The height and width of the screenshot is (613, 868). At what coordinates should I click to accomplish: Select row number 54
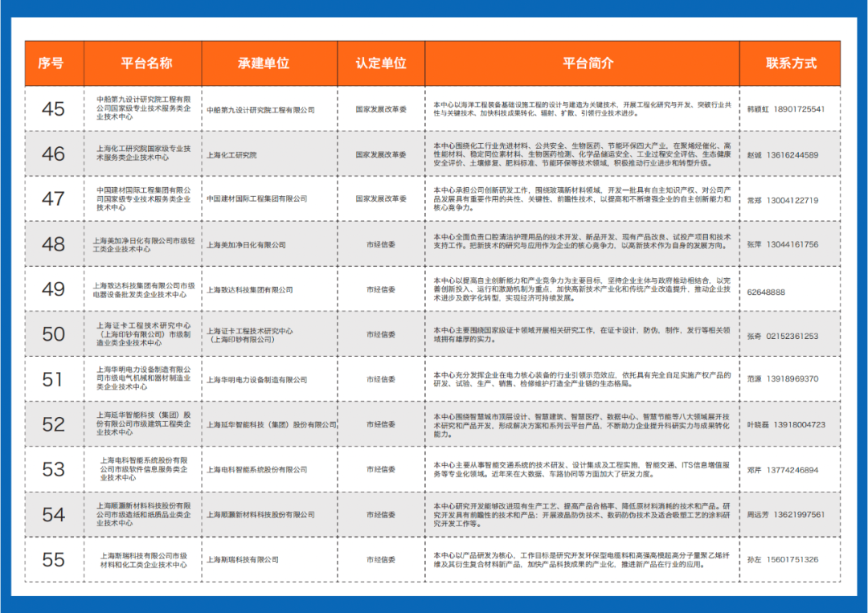(x=53, y=514)
